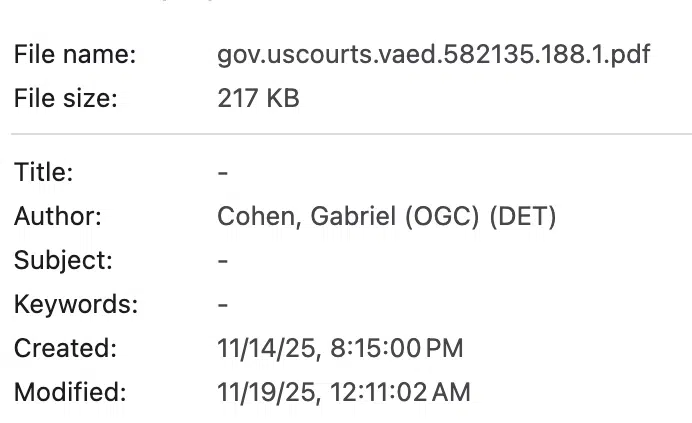Click the "File name:" label
Screen dimensions: 692x423
click(x=75, y=54)
